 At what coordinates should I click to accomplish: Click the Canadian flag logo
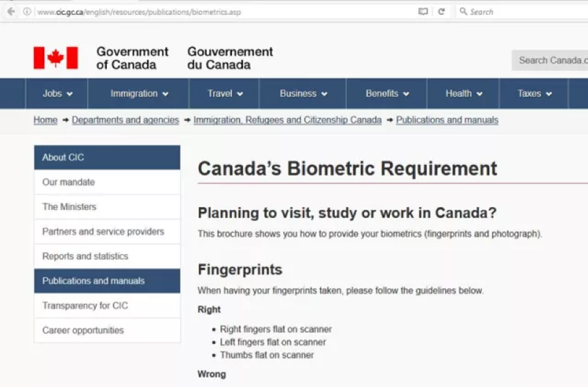[x=56, y=58]
